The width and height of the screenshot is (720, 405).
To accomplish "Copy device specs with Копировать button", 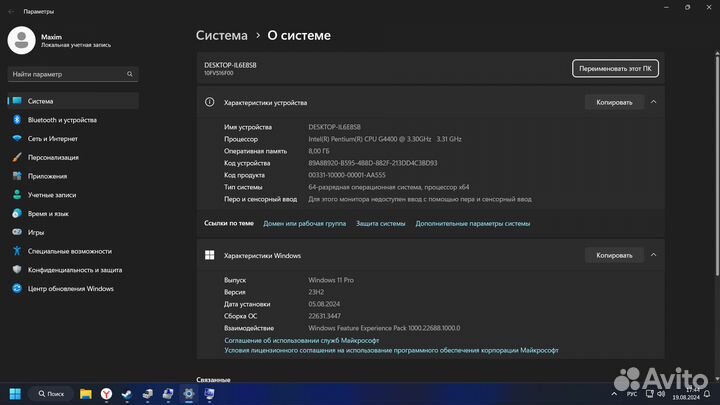I will click(x=614, y=102).
